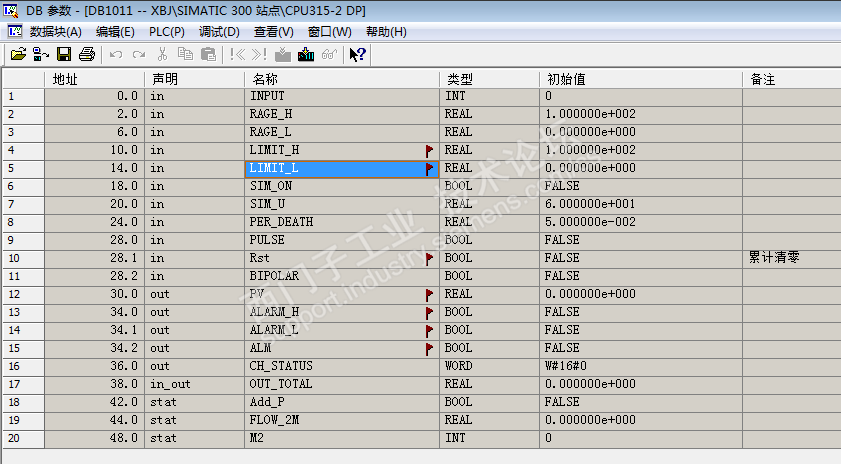Click the initial value 6.000000e+001
The width and height of the screenshot is (841, 464).
[590, 204]
